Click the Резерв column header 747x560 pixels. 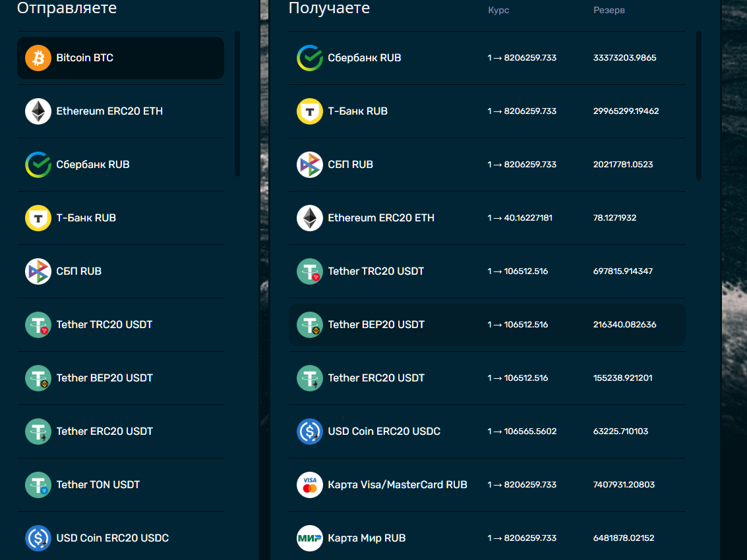click(609, 11)
